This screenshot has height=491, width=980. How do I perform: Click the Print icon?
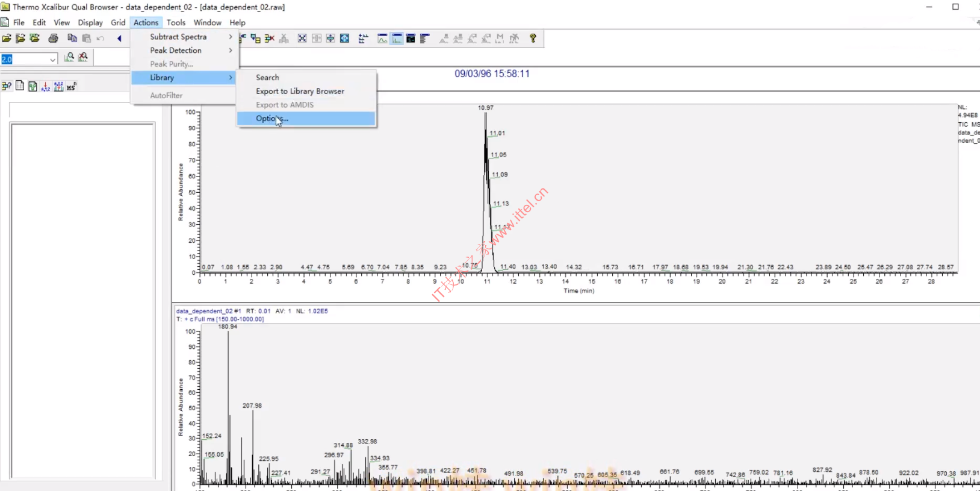54,39
